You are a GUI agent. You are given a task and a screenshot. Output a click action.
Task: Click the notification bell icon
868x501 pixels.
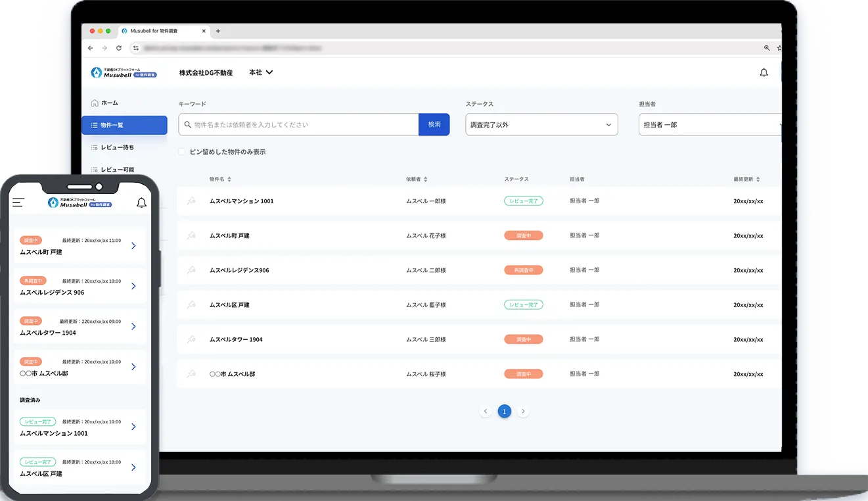point(764,72)
